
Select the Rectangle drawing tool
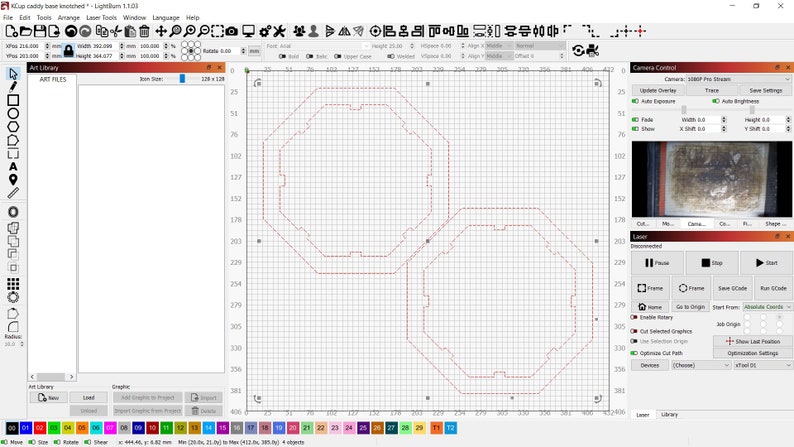point(13,100)
